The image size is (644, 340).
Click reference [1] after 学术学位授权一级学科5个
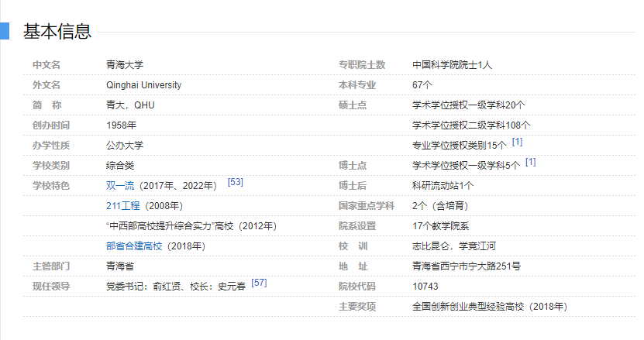click(530, 162)
